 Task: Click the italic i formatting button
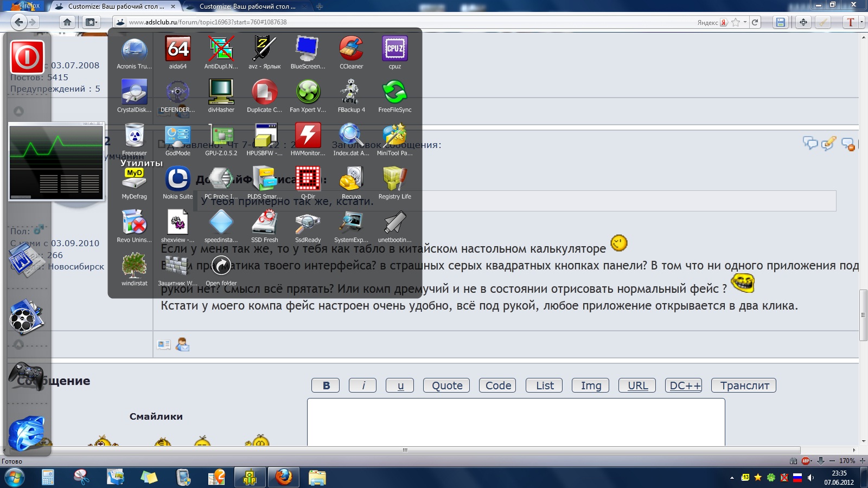point(362,386)
